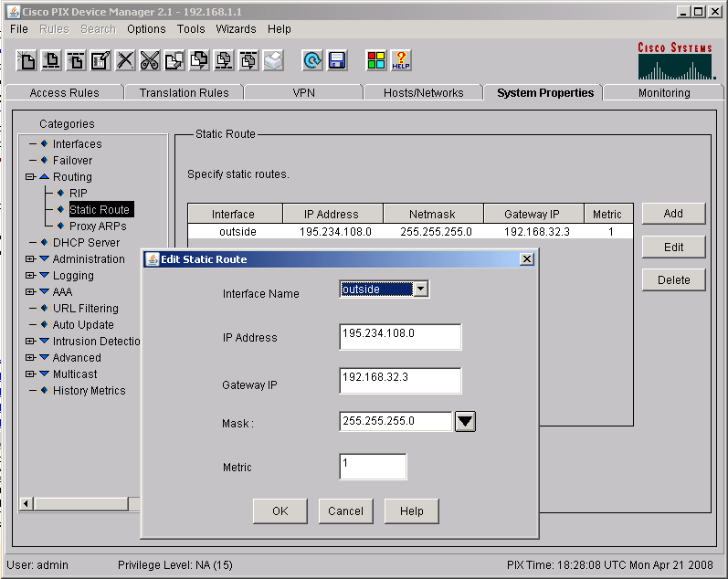
Task: Click the Add static route button
Action: (x=674, y=214)
